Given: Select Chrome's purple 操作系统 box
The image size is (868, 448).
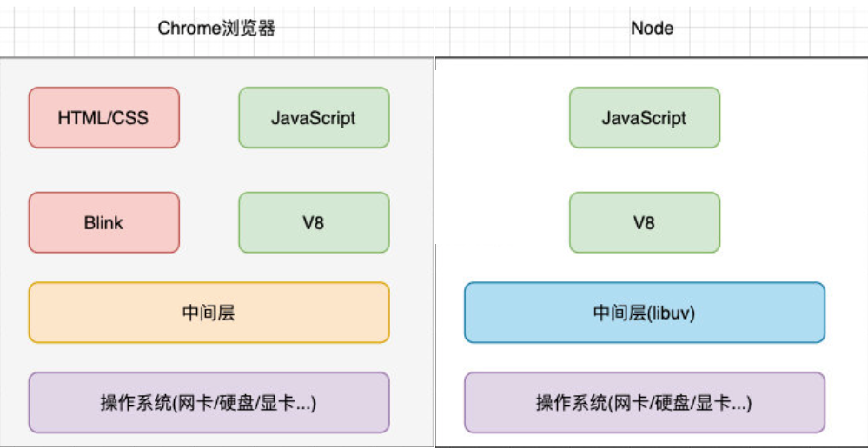Looking at the screenshot, I should point(209,402).
